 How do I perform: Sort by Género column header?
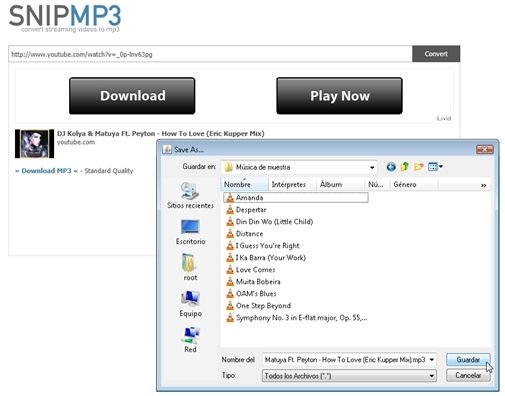coord(414,184)
